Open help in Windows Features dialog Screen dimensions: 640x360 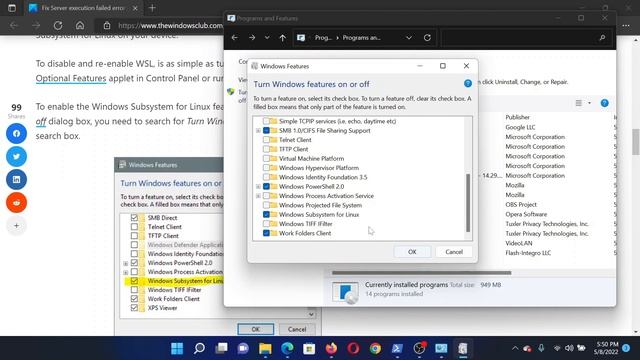468,84
